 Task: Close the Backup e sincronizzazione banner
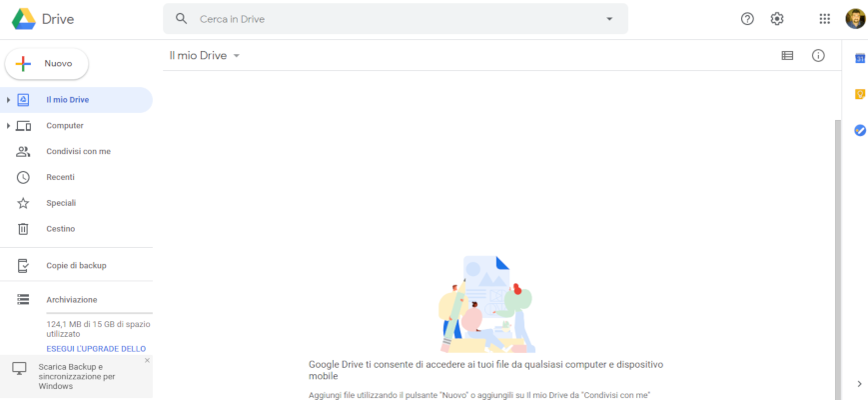147,361
